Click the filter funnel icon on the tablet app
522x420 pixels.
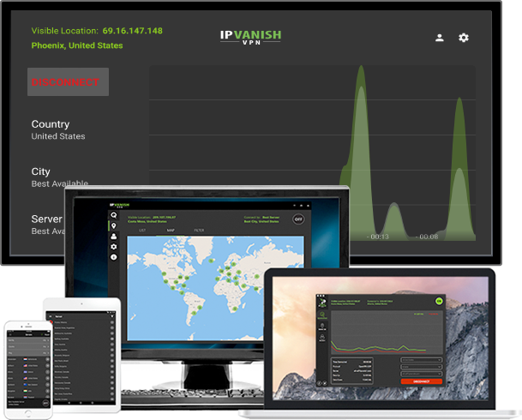click(112, 316)
